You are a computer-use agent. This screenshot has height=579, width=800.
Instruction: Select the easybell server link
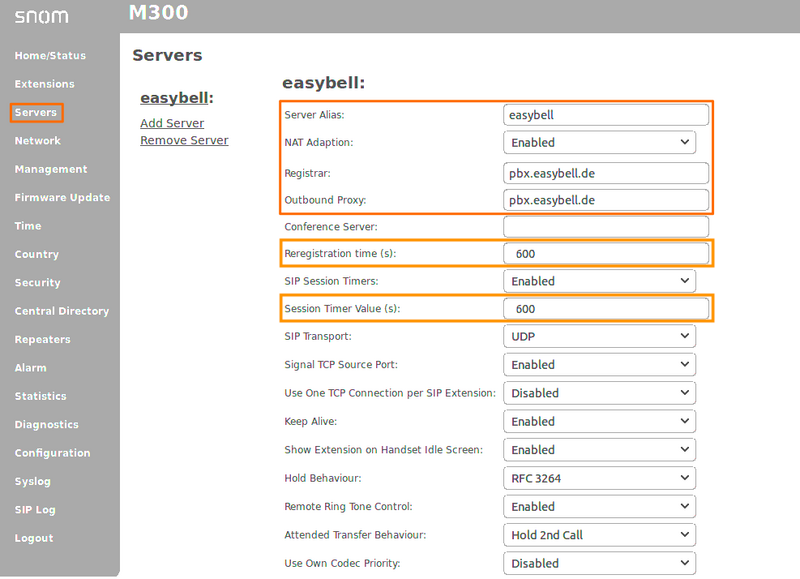[177, 98]
